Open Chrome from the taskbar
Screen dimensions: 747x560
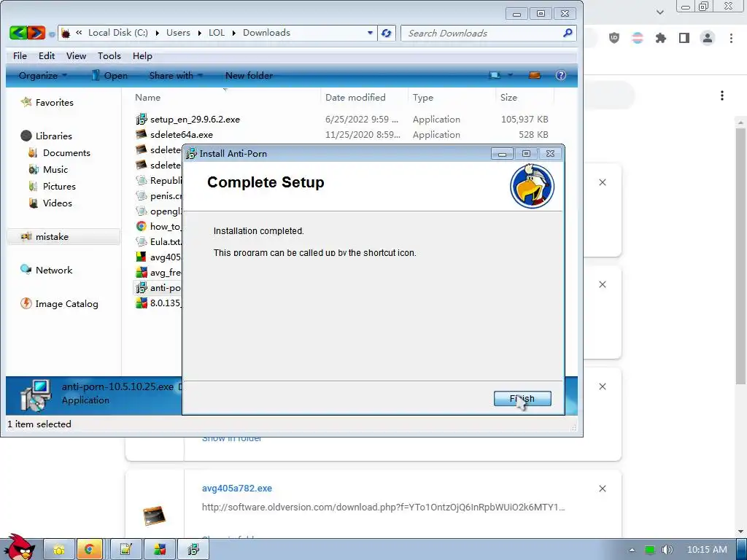point(89,550)
